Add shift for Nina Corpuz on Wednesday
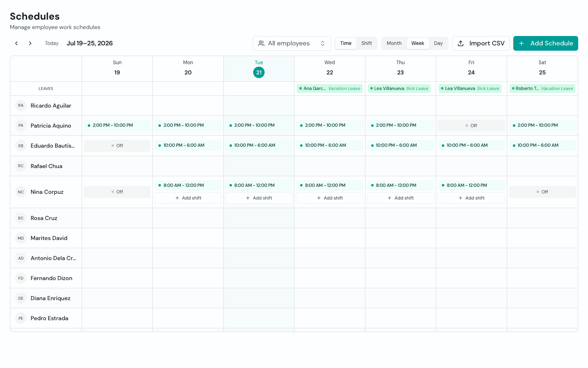 point(330,198)
